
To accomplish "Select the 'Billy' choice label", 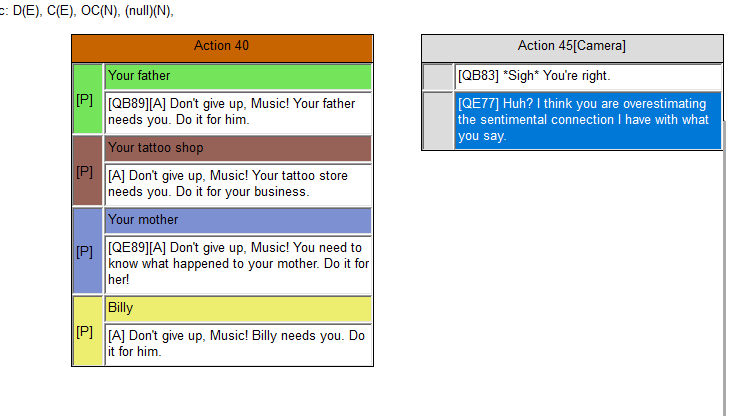I will [238, 309].
